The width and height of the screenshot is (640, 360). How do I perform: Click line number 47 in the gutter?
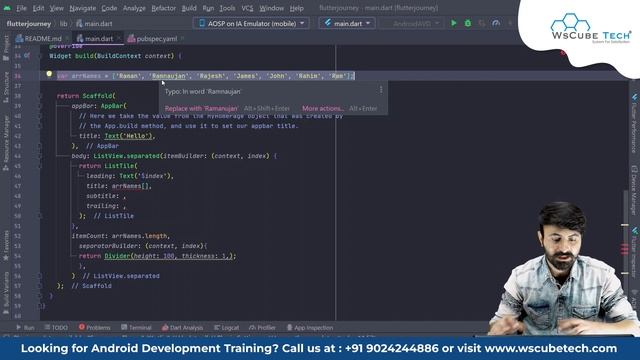point(17,186)
